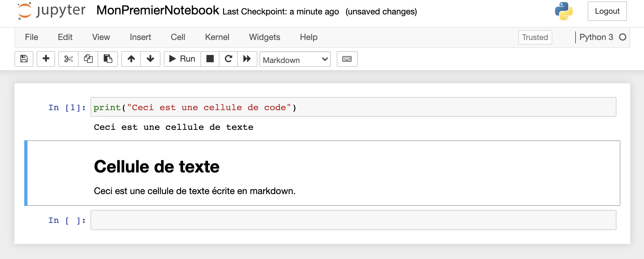644x259 pixels.
Task: Click the save and checkpoint icon
Action: pos(24,59)
